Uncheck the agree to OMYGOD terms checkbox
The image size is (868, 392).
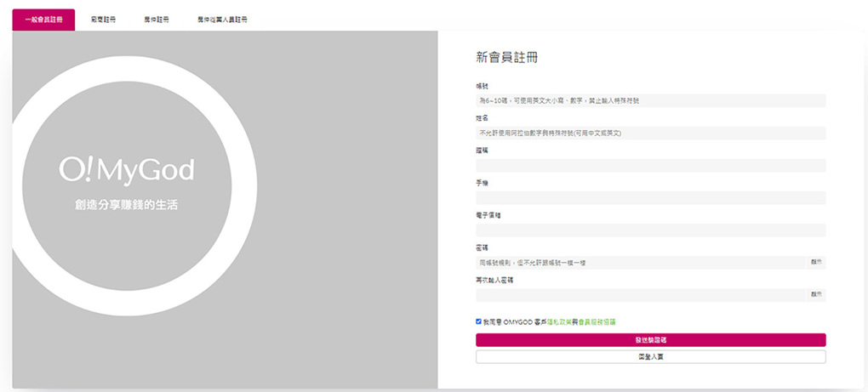[x=478, y=321]
